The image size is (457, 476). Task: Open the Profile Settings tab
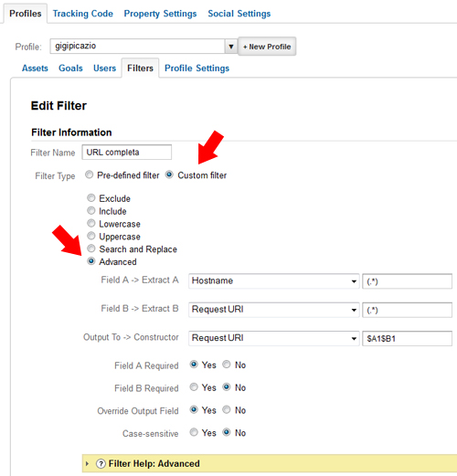click(x=197, y=69)
